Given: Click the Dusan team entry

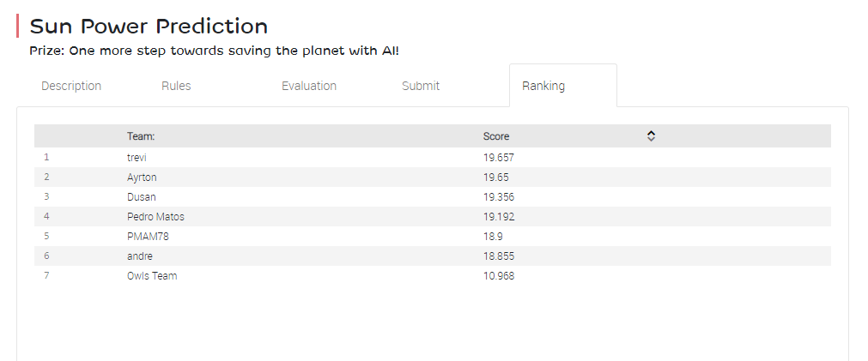Looking at the screenshot, I should [x=142, y=197].
